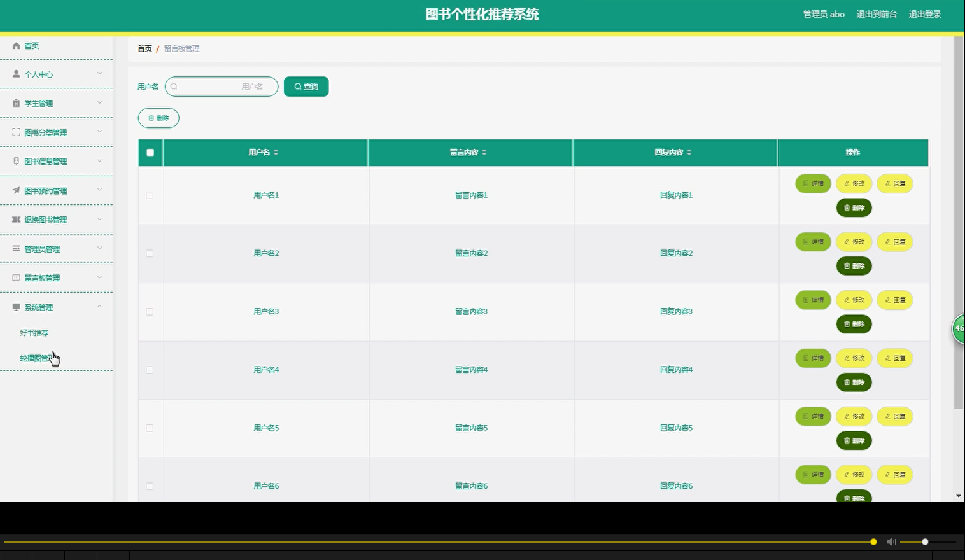Screen dimensions: 965x560
Task: Click dark 删除 button in 用户名4 row
Action: [854, 382]
